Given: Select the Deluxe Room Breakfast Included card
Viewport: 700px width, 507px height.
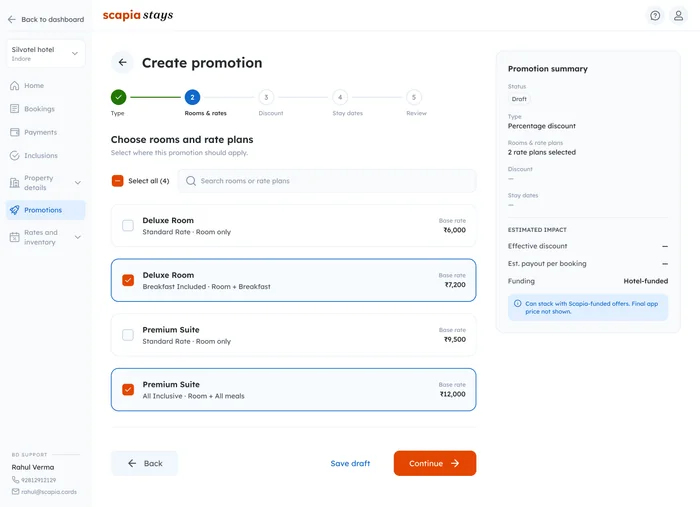Looking at the screenshot, I should click(293, 280).
